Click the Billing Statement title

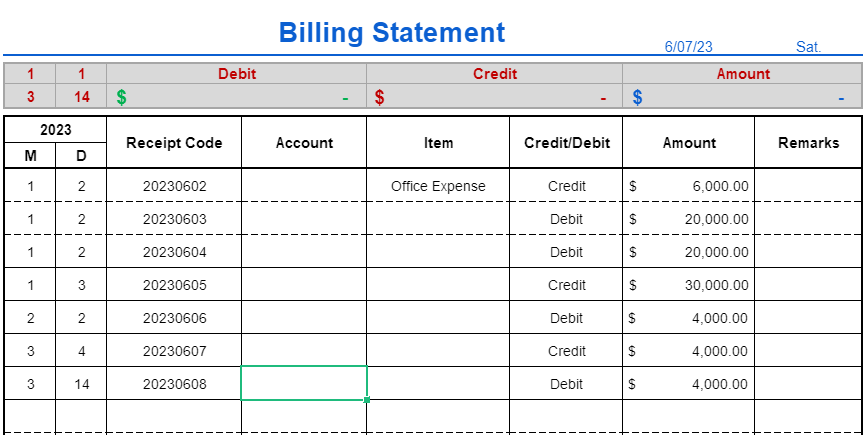[392, 32]
